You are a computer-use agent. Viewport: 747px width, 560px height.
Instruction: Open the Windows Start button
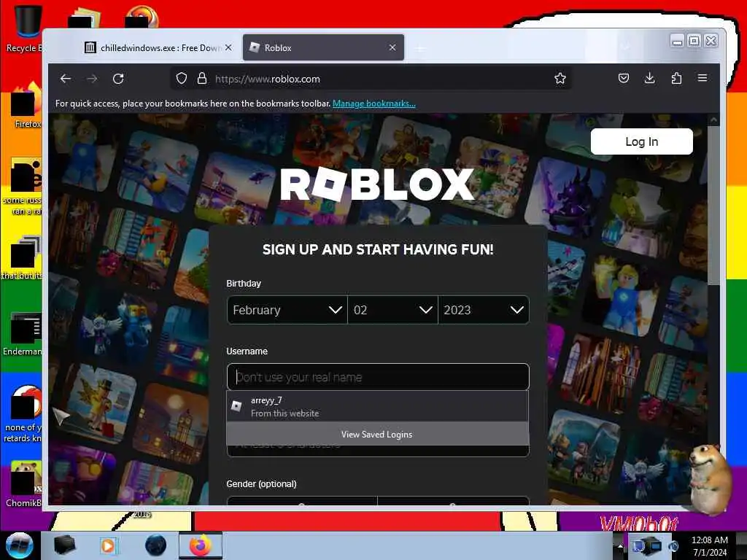[x=19, y=545]
